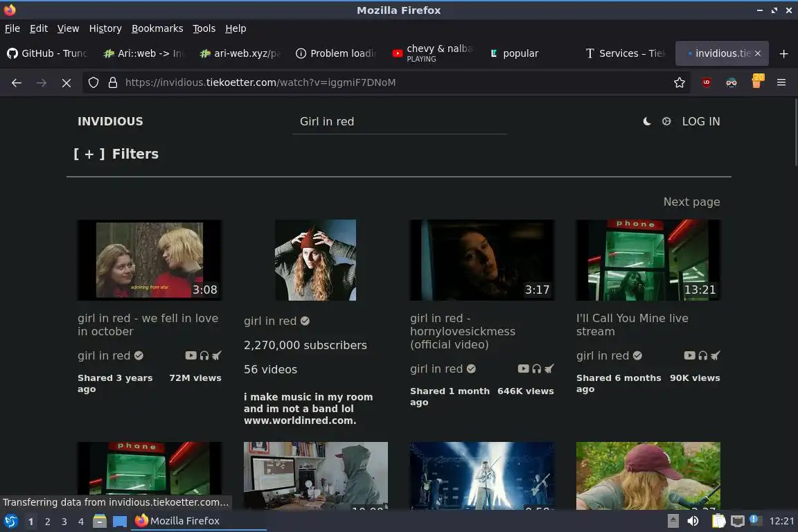
Task: Open the concert stage lights thumbnail
Action: 482,475
